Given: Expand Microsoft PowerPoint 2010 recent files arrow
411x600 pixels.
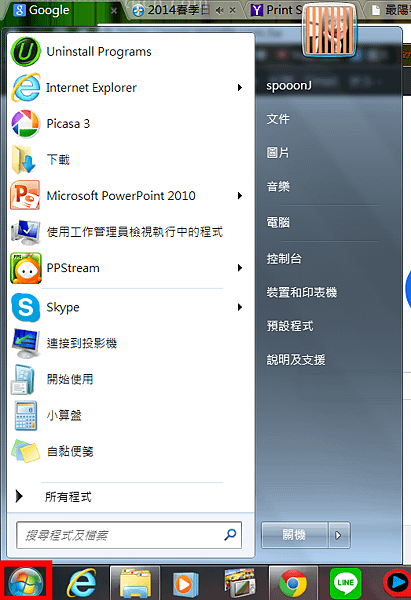Looking at the screenshot, I should [240, 196].
